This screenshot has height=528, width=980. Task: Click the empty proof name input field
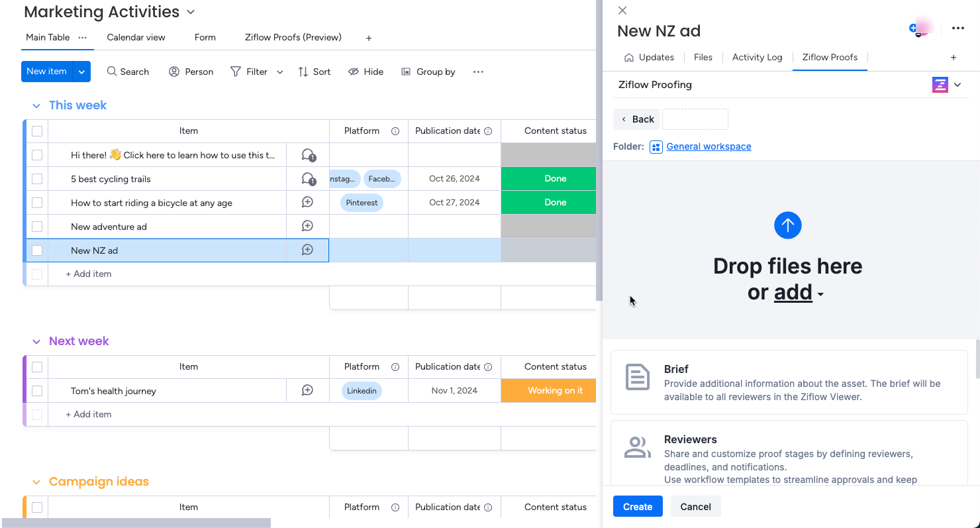point(695,119)
